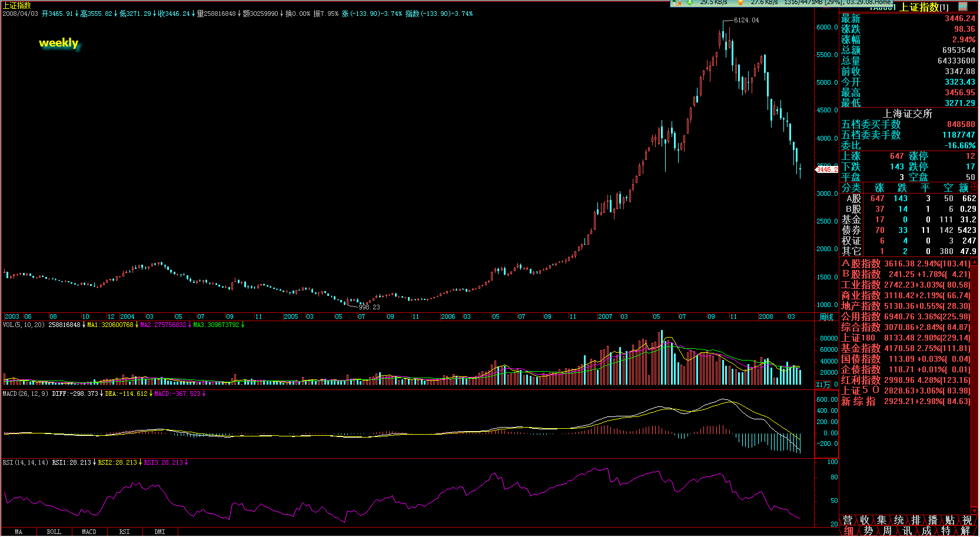Click the 基金 category row
This screenshot has height=537, width=980.
[909, 219]
